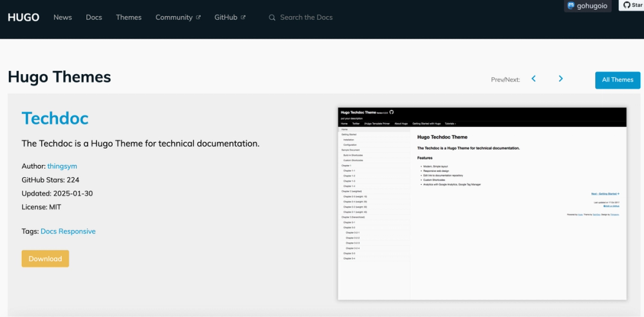This screenshot has width=644, height=317.
Task: Open the Techdoc theme screenshot thumbnail
Action: 482,204
